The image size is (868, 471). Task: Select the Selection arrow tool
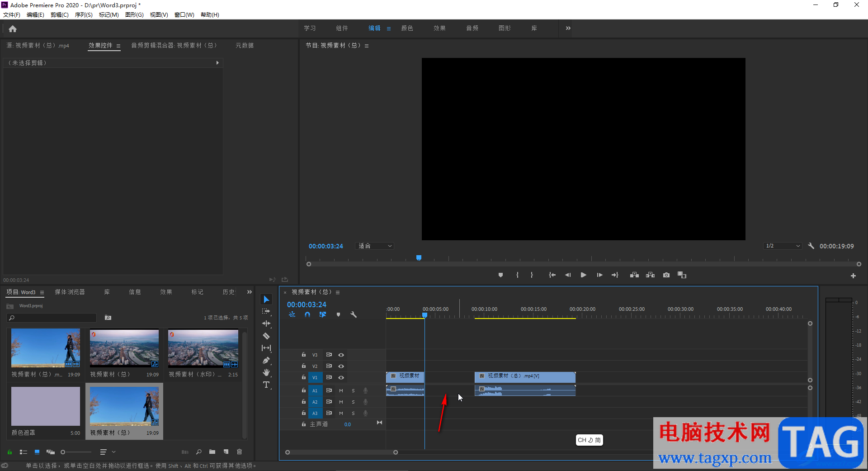tap(266, 300)
